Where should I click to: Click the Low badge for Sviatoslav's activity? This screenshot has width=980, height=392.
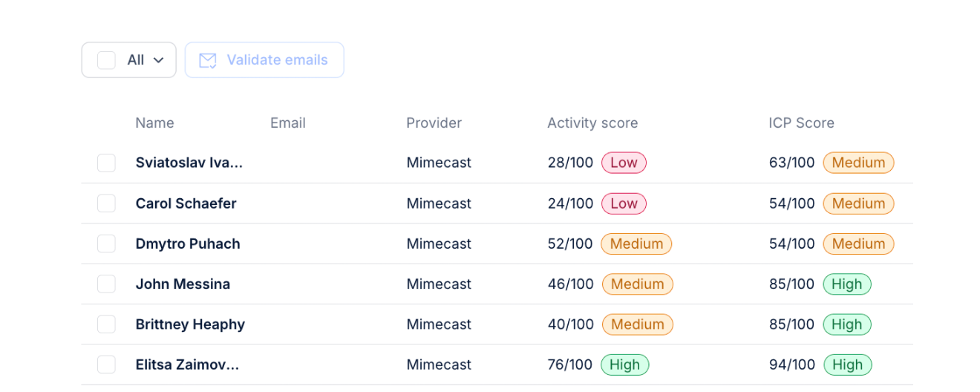(x=624, y=163)
